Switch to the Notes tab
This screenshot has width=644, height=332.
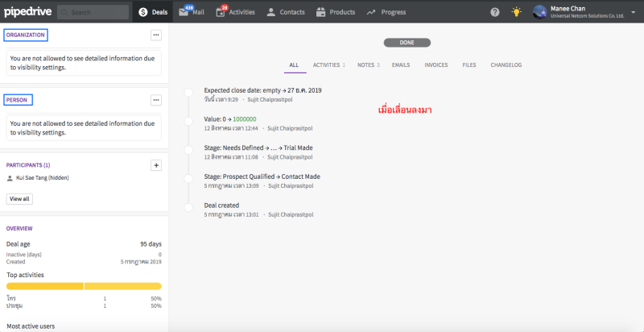(x=369, y=64)
